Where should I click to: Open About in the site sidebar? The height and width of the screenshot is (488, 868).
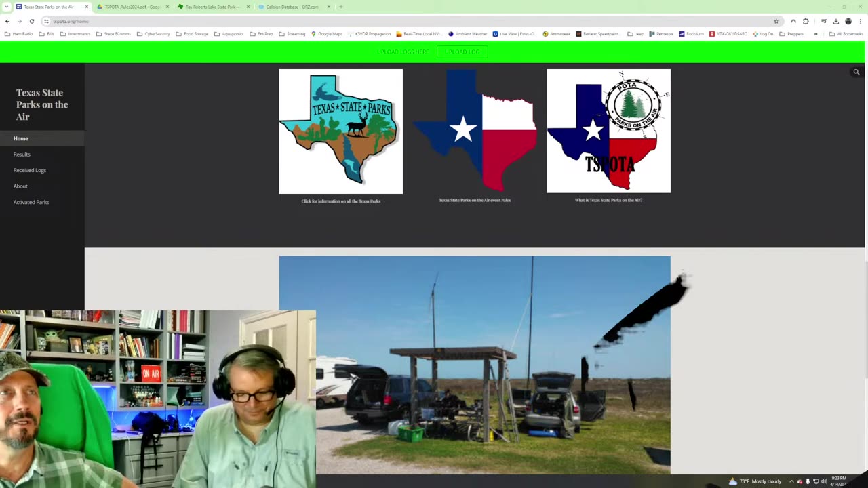20,186
